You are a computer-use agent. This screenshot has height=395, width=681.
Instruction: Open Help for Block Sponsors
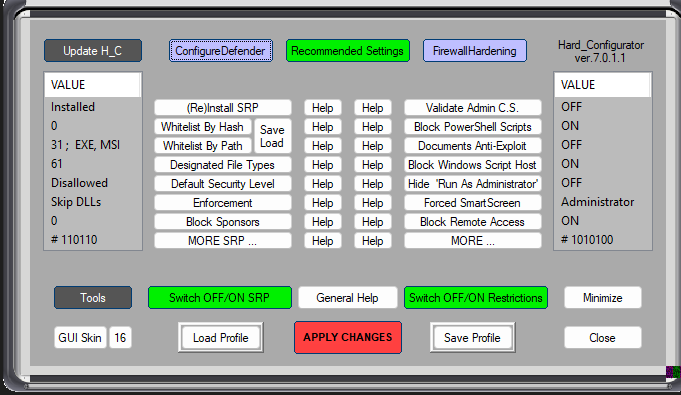[x=323, y=222]
